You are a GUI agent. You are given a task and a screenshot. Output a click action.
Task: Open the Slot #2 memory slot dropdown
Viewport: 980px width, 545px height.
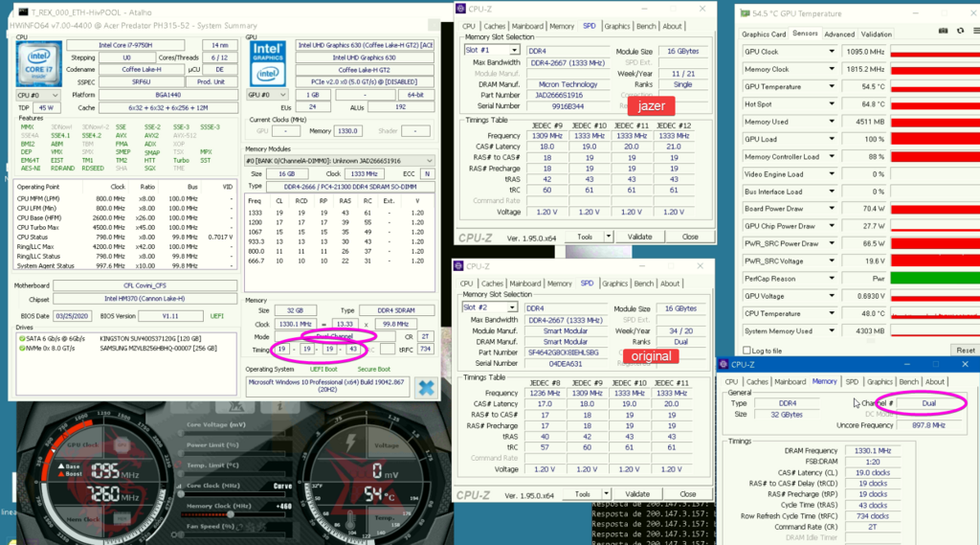point(511,307)
